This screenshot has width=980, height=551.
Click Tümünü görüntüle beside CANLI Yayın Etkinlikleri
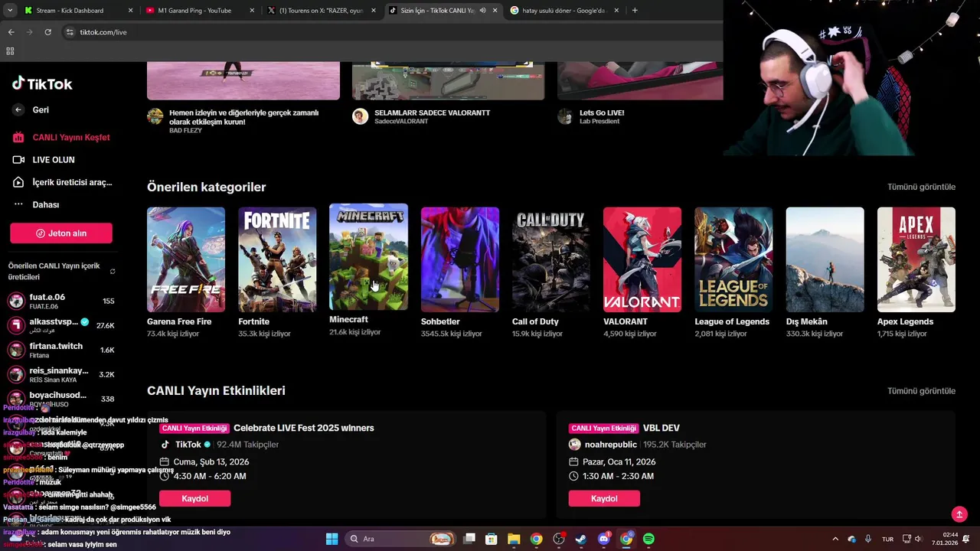921,391
